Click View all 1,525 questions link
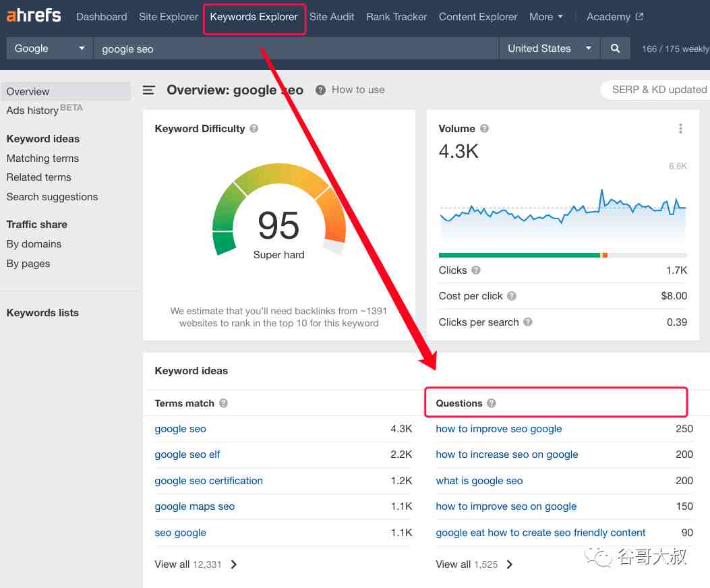The height and width of the screenshot is (588, 710). click(467, 564)
